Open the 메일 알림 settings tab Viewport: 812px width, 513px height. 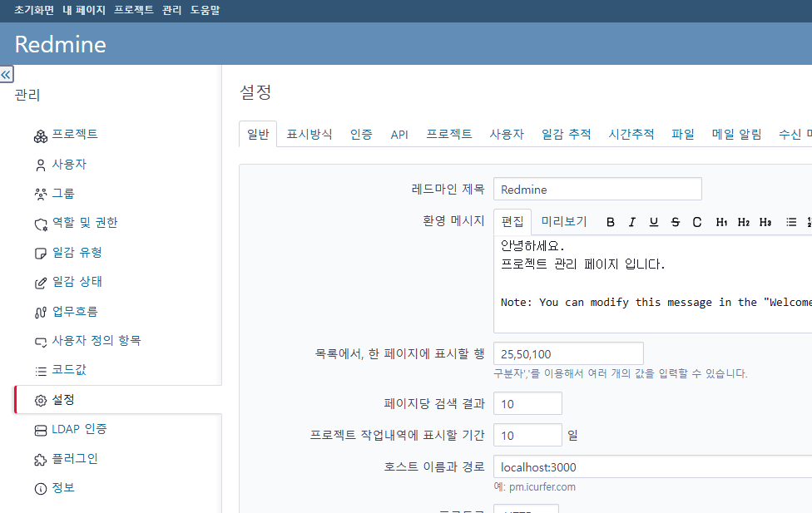pyautogui.click(x=736, y=134)
